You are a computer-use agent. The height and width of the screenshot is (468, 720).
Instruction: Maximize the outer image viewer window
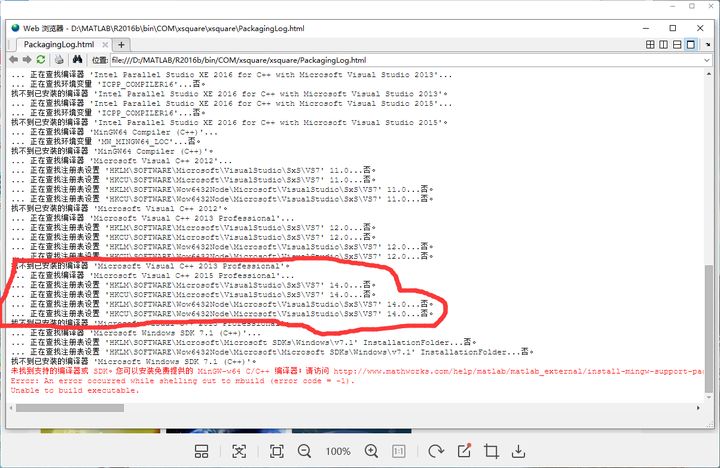pos(692,6)
